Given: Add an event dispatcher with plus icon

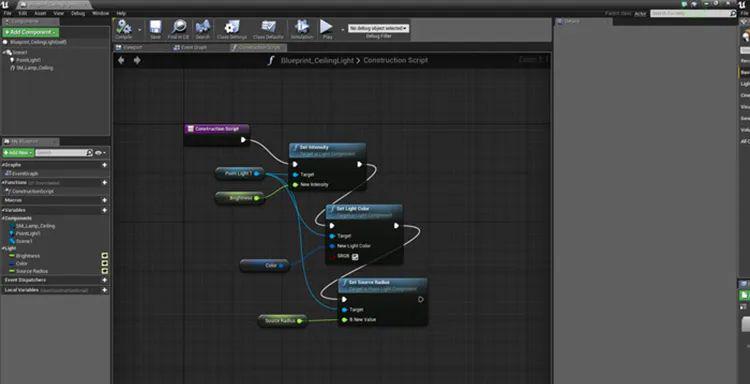Looking at the screenshot, I should [104, 280].
